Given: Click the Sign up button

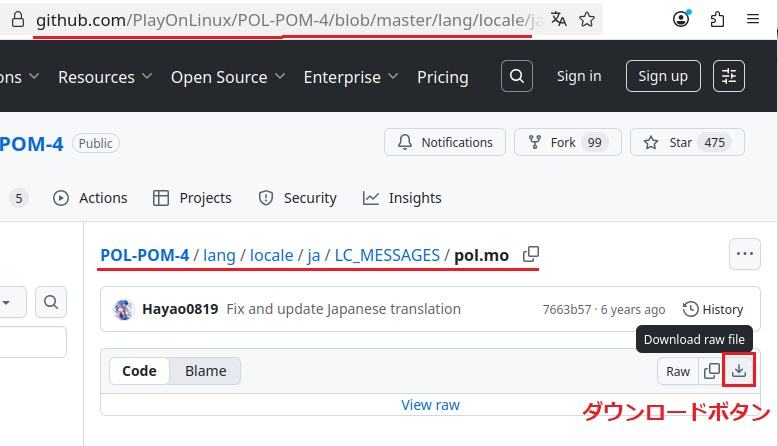Looking at the screenshot, I should pos(663,76).
